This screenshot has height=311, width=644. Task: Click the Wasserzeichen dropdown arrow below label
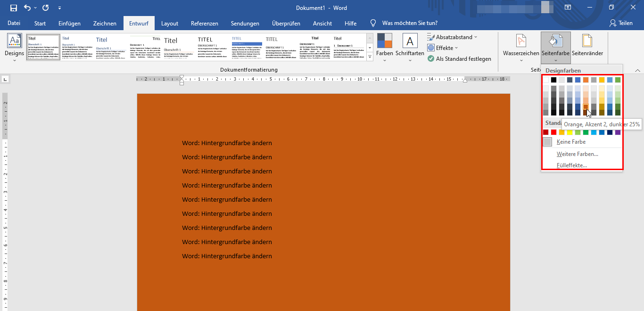521,60
